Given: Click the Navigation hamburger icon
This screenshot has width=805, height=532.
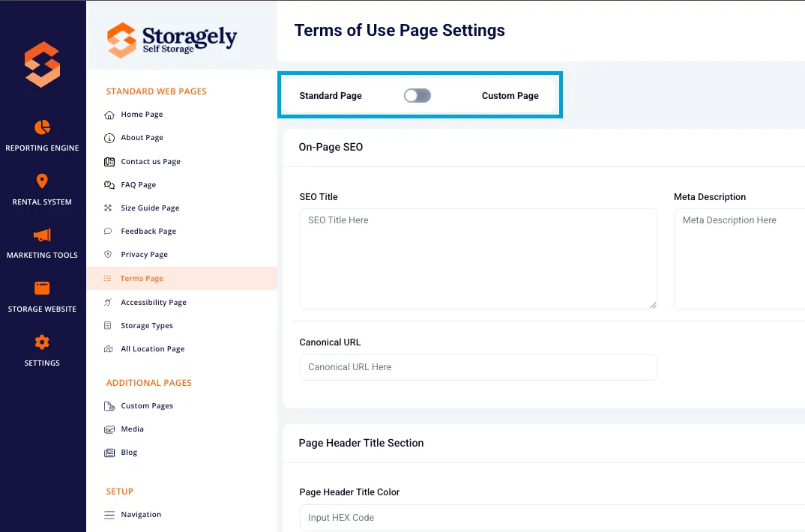Looking at the screenshot, I should click(109, 515).
